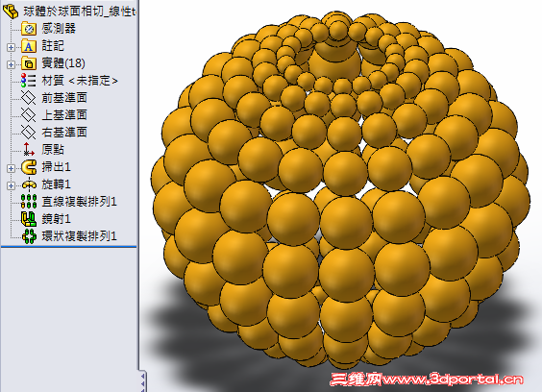Select the part name 球體於球面相切_線性
Screen dimensions: 542x392
pos(80,12)
